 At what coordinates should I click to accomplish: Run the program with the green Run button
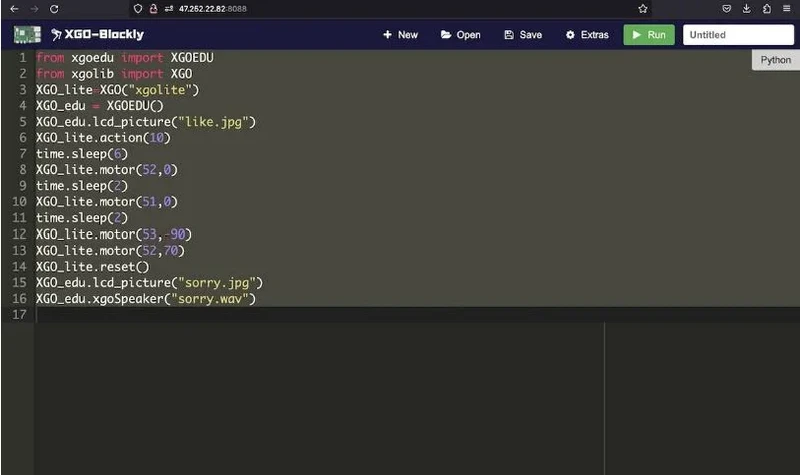point(648,35)
